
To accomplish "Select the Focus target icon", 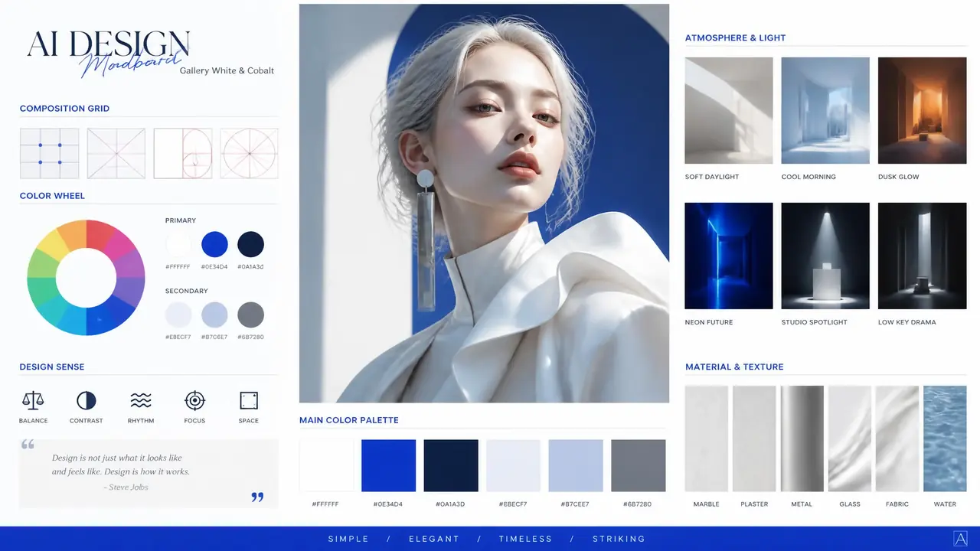I will coord(195,400).
